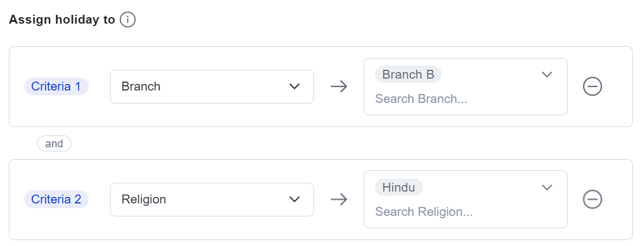The width and height of the screenshot is (644, 246).
Task: Open the Branch criteria type dropdown
Action: [x=212, y=87]
